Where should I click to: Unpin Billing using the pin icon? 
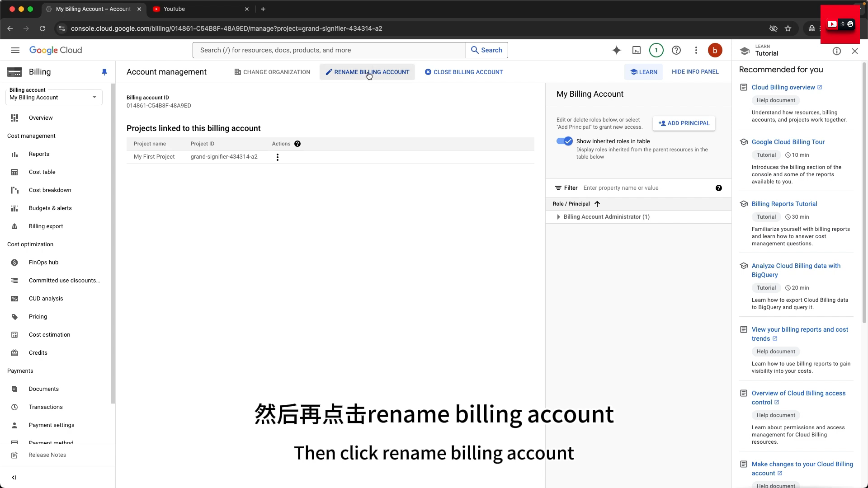coord(104,72)
